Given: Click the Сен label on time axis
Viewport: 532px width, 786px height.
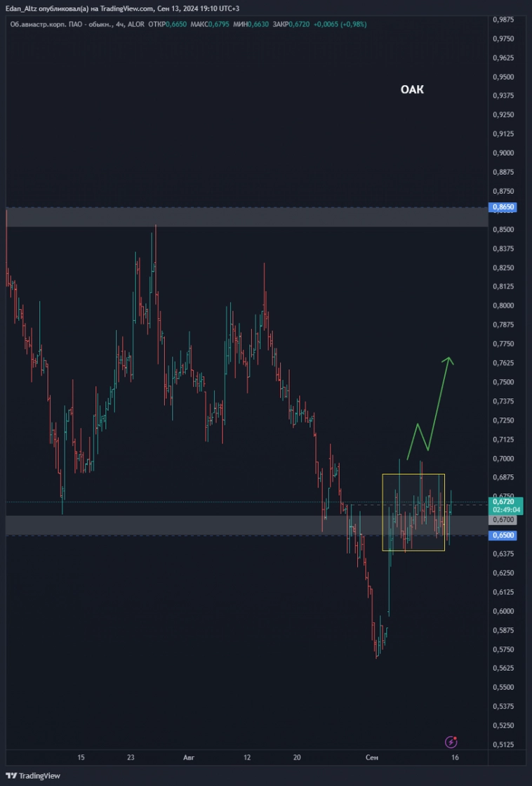Looking at the screenshot, I should point(372,757).
